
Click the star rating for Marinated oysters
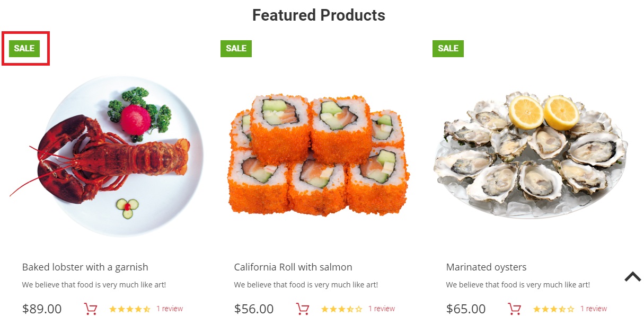[554, 309]
